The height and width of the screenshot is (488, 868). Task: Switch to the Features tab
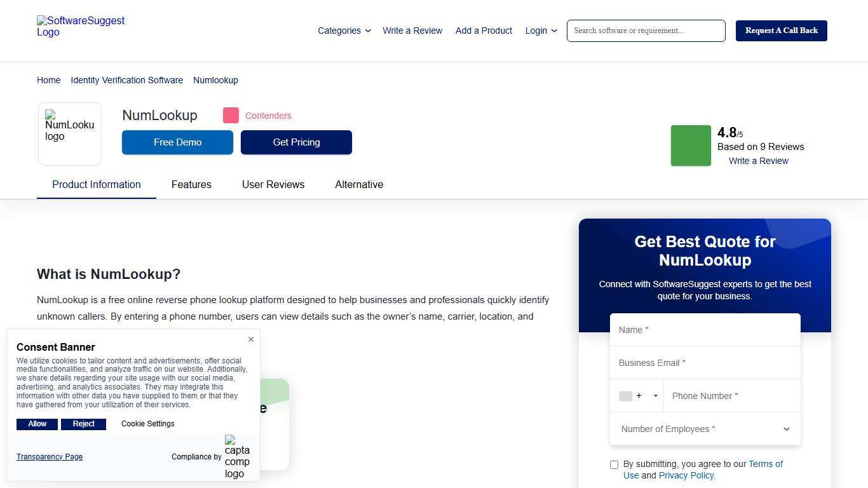[191, 184]
